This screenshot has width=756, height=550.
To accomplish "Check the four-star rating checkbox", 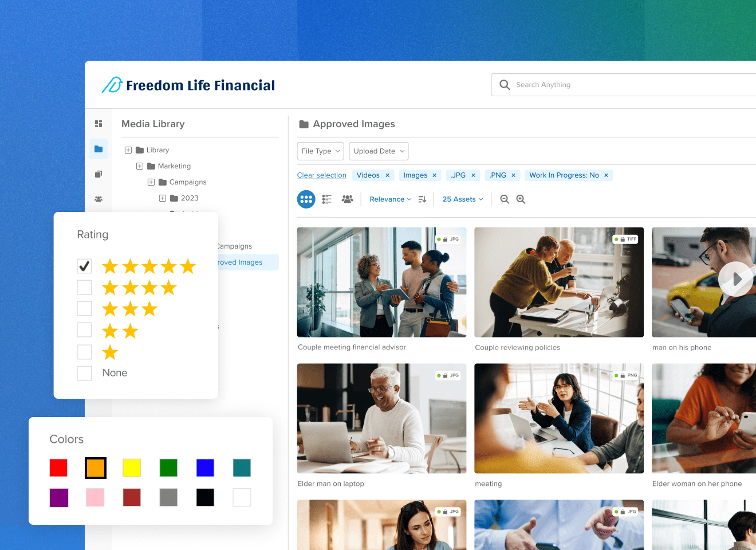I will 84,287.
